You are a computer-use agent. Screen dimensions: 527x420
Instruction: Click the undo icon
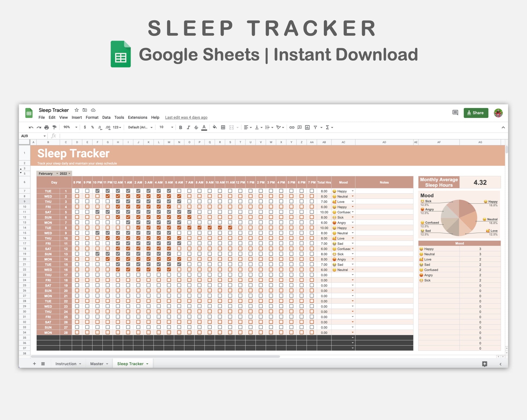coord(31,127)
